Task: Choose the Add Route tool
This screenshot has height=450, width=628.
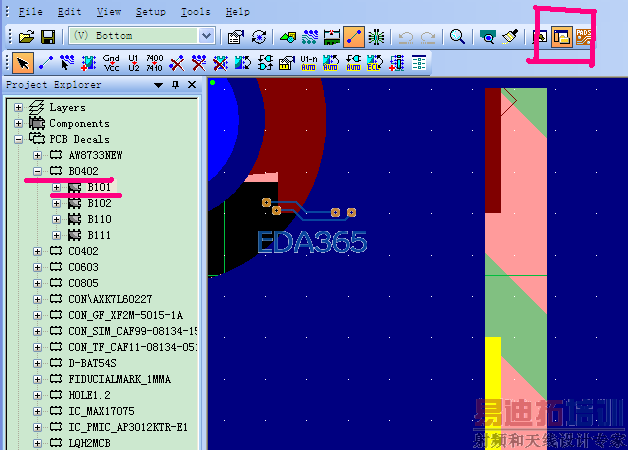Action: [67, 63]
